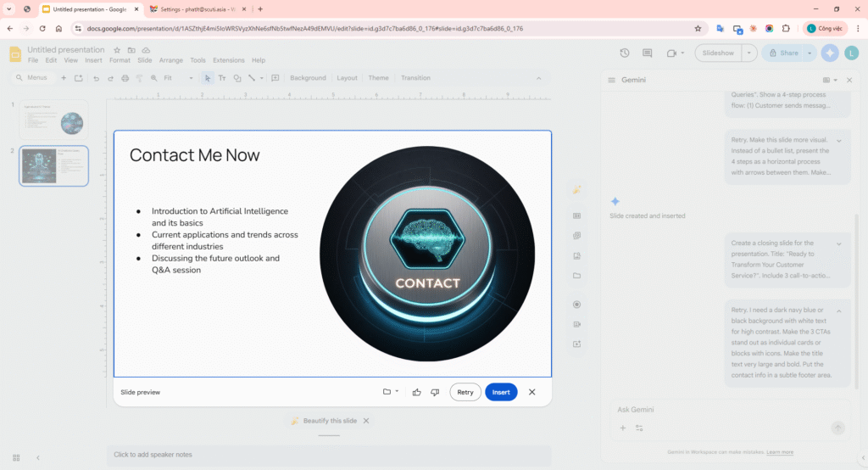Star the Untitled presentation
The width and height of the screenshot is (868, 470).
118,50
